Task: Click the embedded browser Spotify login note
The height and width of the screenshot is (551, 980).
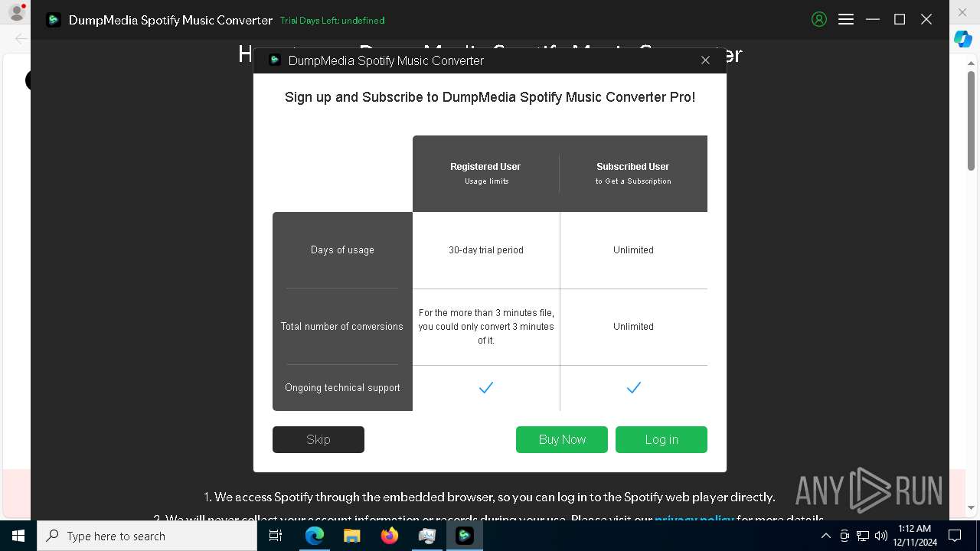Action: coord(489,497)
